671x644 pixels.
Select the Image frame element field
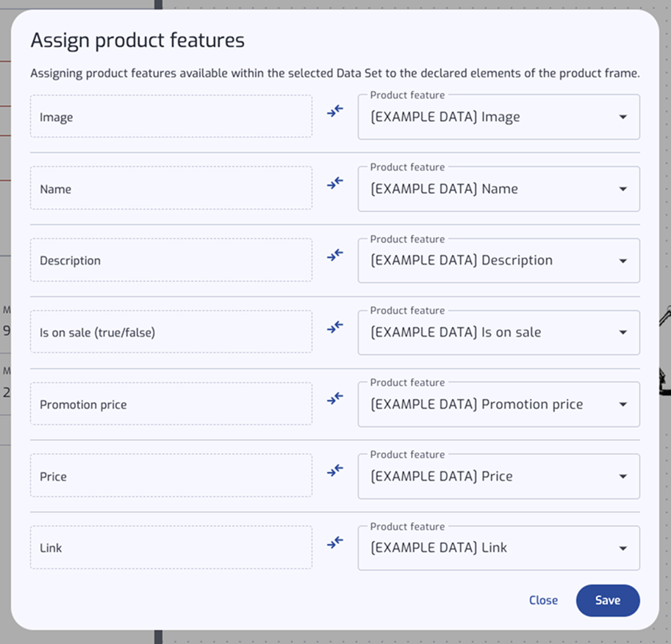pos(171,116)
